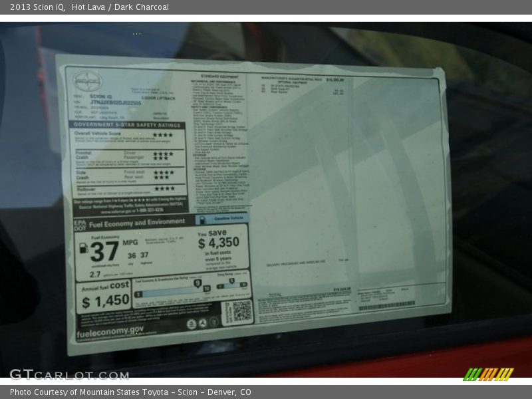
Task: Click the '$ 4,350' savings amount
Action: click(x=219, y=243)
